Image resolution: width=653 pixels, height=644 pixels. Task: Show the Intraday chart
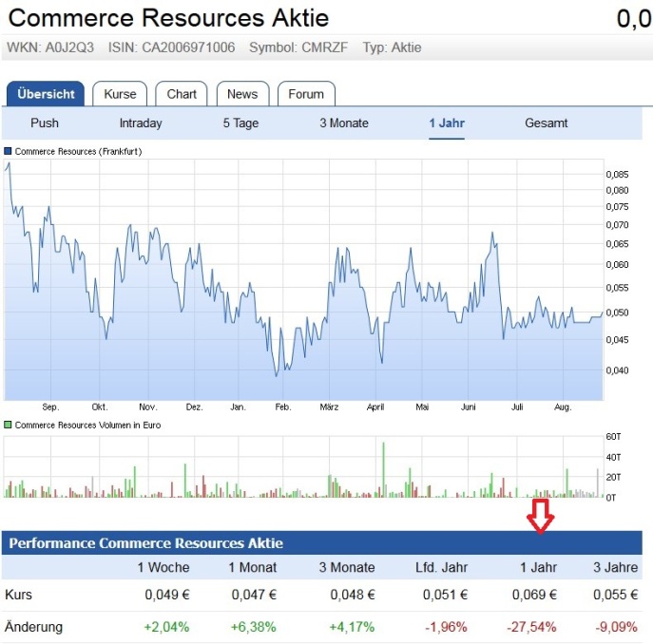coord(141,123)
